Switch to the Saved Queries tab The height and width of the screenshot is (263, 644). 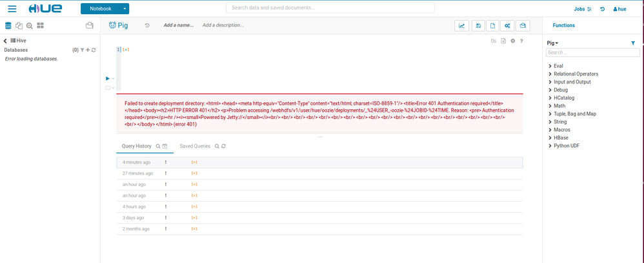195,146
